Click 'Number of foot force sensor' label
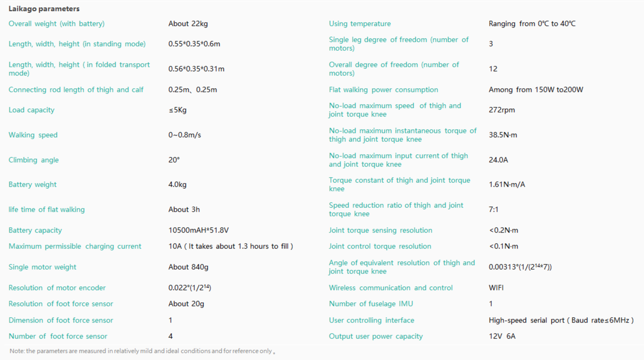644x360 pixels. point(58,336)
